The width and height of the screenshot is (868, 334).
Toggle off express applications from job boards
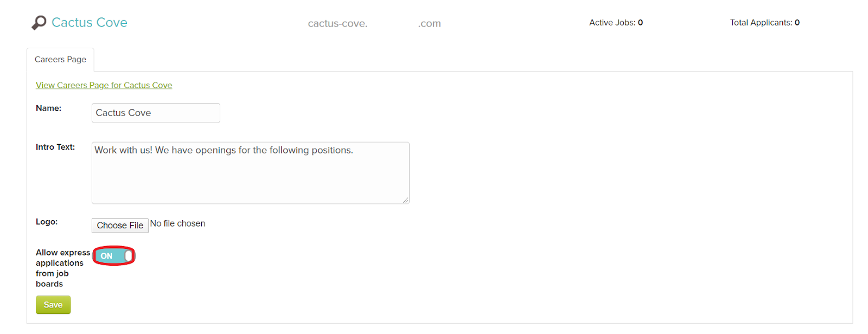click(x=113, y=255)
